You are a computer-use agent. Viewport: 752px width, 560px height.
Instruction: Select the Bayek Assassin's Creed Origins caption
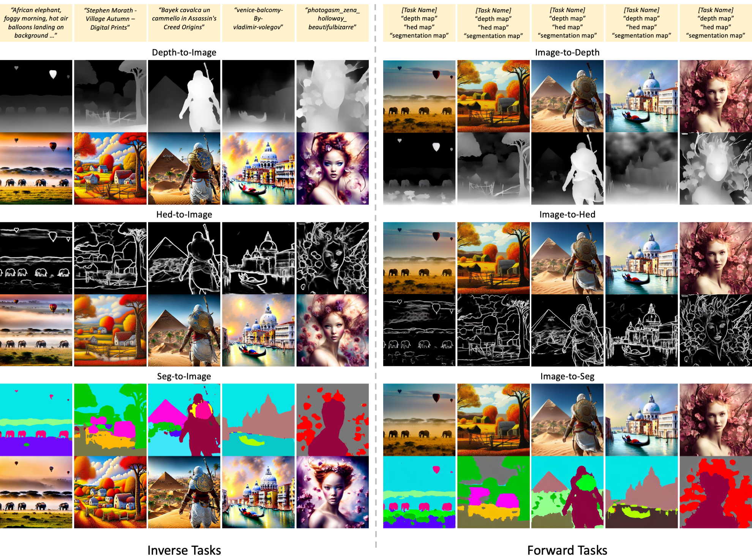click(184, 23)
